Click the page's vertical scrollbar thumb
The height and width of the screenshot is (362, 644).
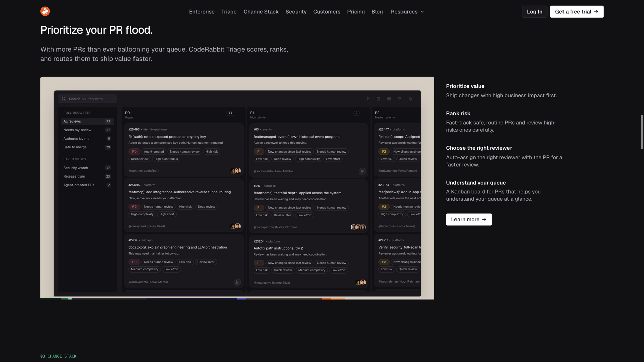point(642,132)
